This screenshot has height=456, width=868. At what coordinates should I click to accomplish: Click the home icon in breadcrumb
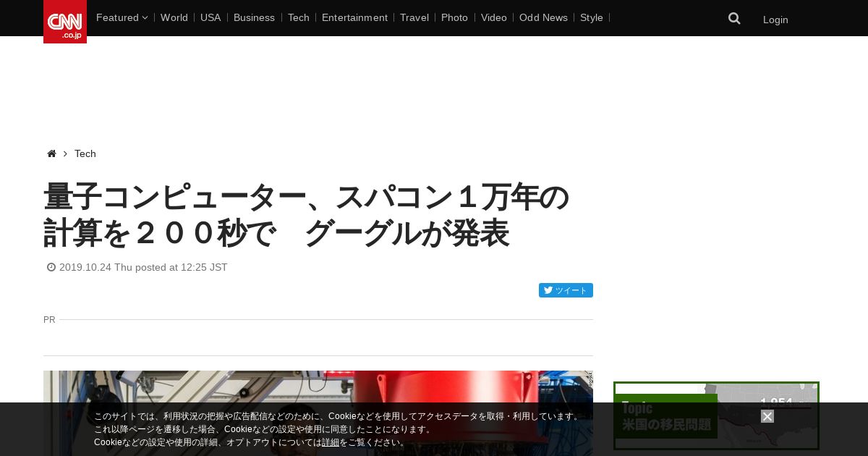click(x=51, y=153)
